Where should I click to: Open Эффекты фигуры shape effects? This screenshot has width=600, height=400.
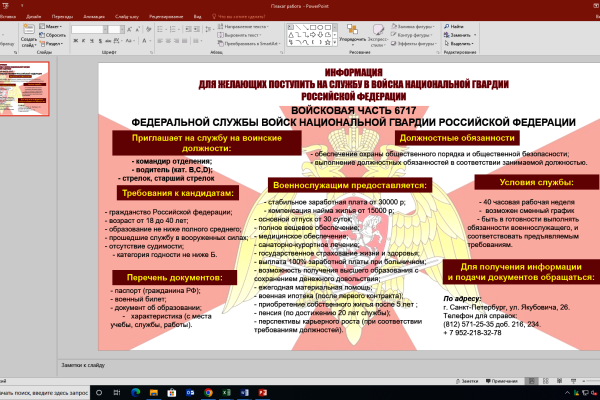pos(414,44)
